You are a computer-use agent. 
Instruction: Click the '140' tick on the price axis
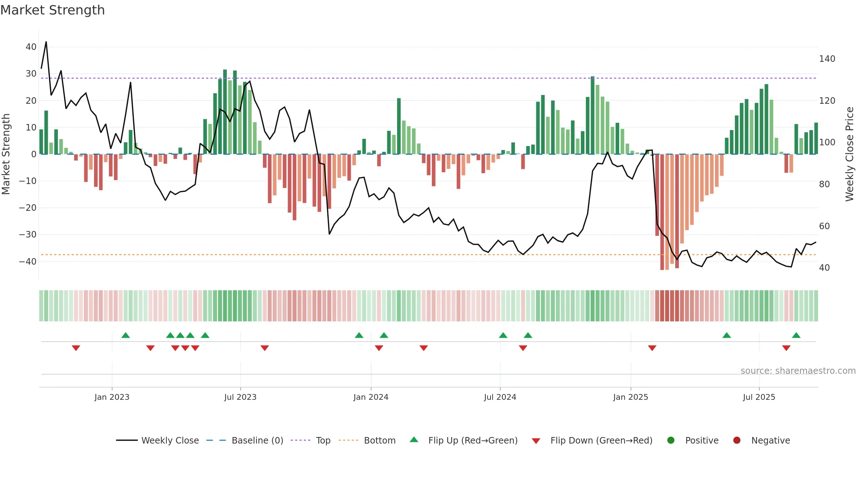click(827, 59)
